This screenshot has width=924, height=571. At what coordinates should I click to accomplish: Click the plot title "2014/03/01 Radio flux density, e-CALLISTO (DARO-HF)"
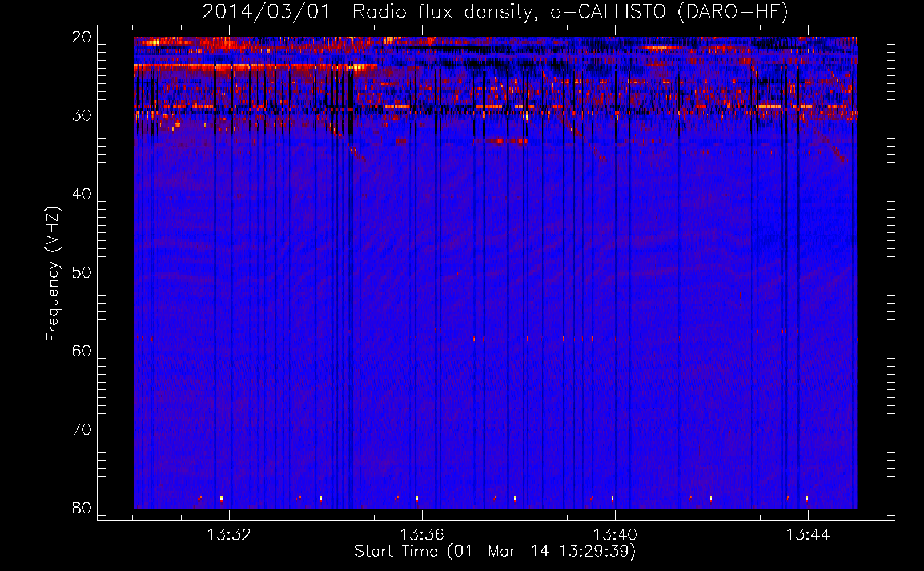pos(495,12)
